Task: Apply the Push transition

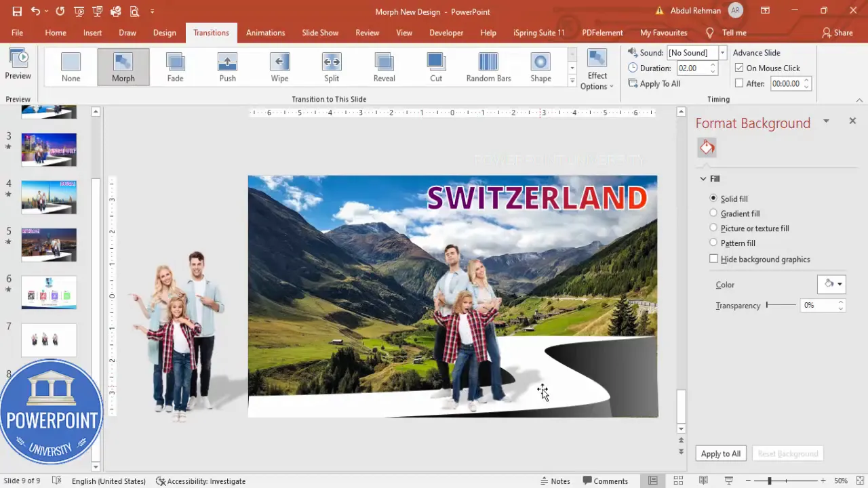Action: (x=228, y=66)
